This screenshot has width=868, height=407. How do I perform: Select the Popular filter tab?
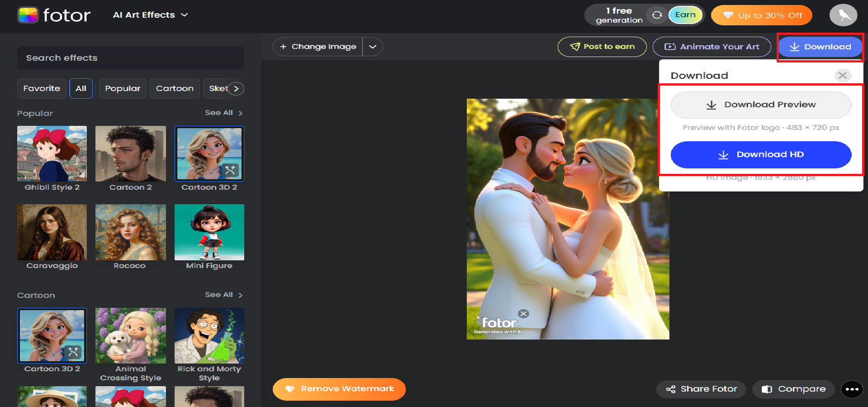tap(123, 88)
